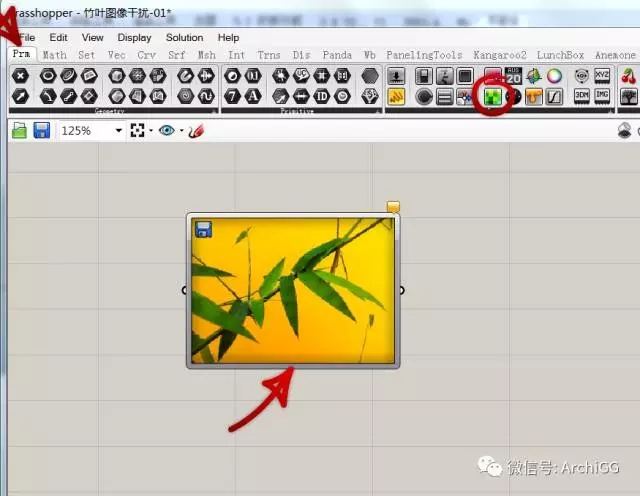The height and width of the screenshot is (496, 640).
Task: Select the Control Knob dial icon
Action: coord(424,97)
